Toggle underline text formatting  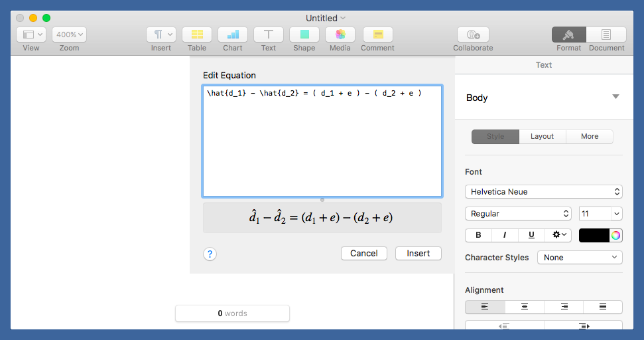(x=531, y=235)
